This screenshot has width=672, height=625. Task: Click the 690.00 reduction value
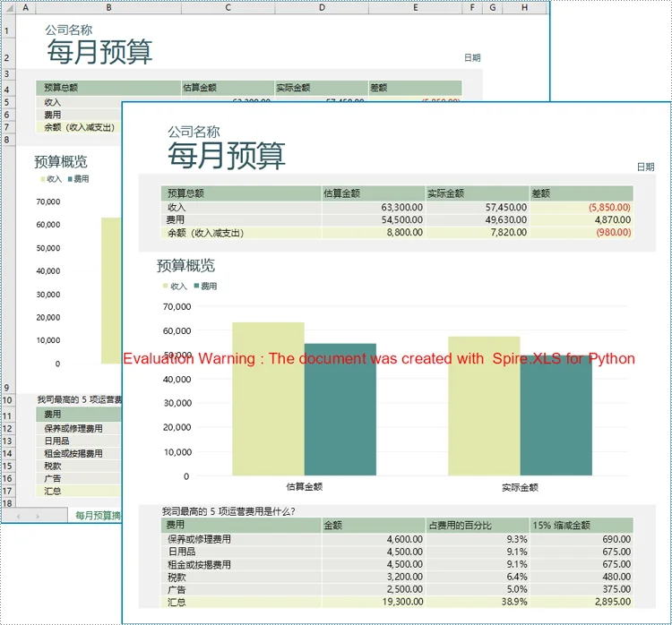point(616,539)
